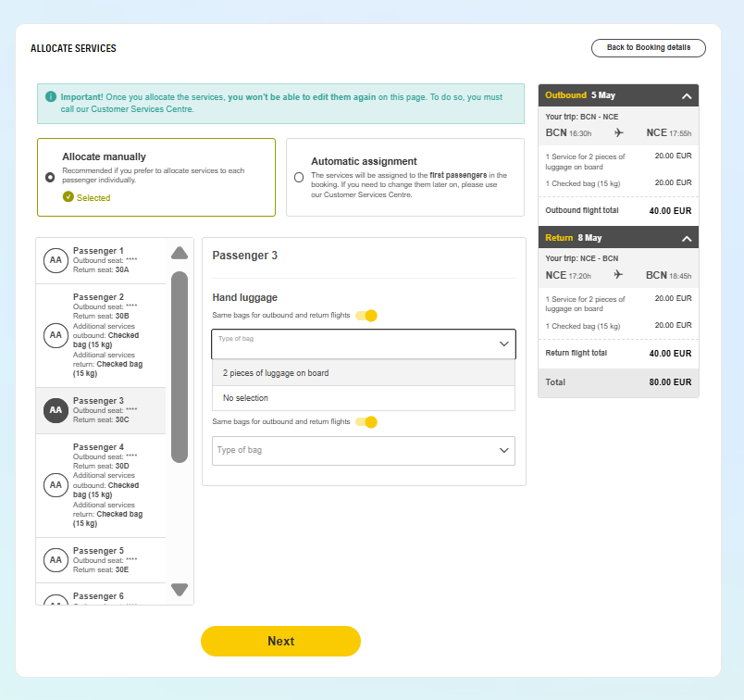The width and height of the screenshot is (744, 700).
Task: Click scroll down arrow in passenger list
Action: (180, 590)
